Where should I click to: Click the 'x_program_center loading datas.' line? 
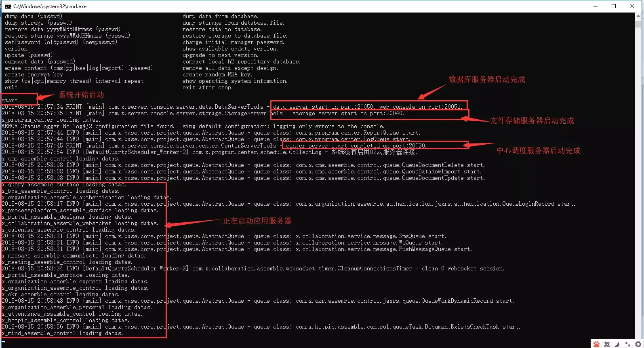pos(51,120)
